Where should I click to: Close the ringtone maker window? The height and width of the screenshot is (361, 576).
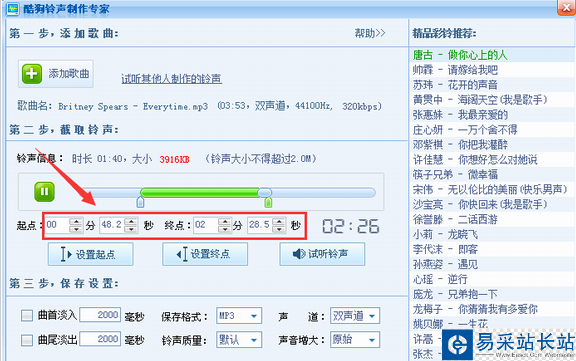pyautogui.click(x=566, y=8)
